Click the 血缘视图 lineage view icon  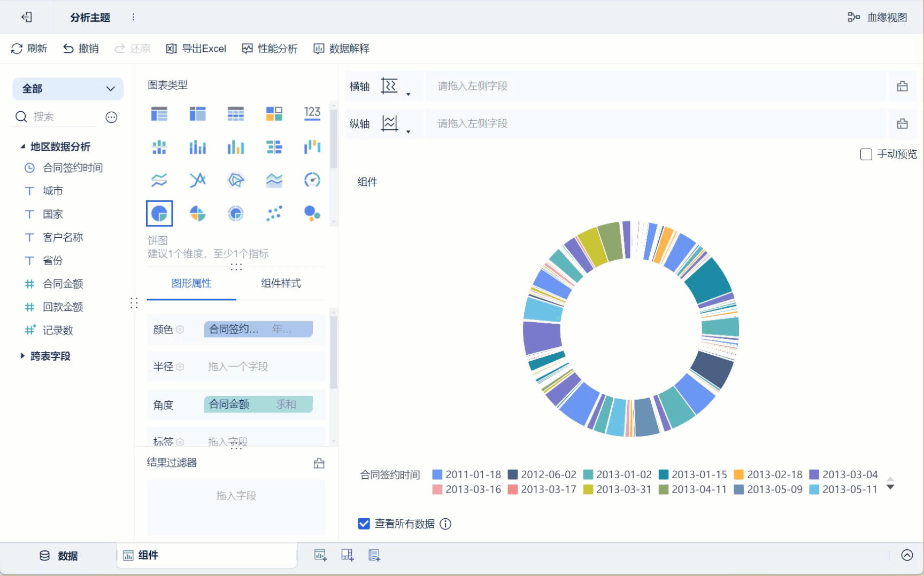pyautogui.click(x=853, y=17)
